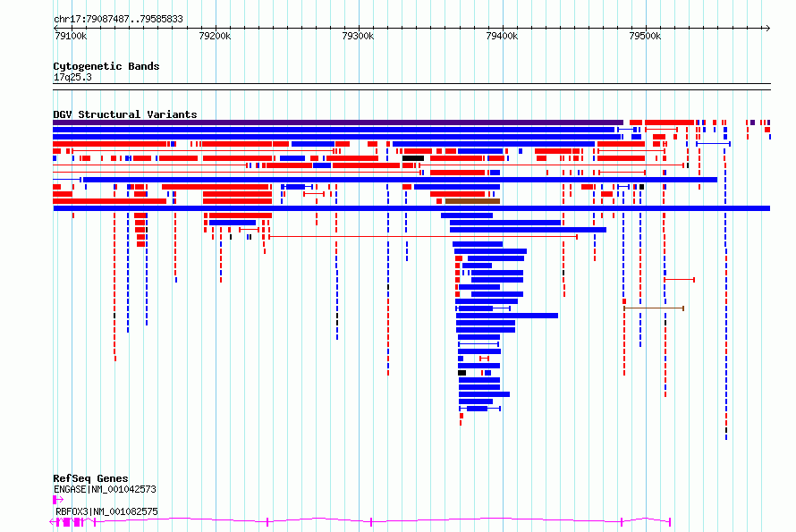The width and height of the screenshot is (796, 532).
Task: Select the 17q25.3 band label
Action: tap(72, 77)
